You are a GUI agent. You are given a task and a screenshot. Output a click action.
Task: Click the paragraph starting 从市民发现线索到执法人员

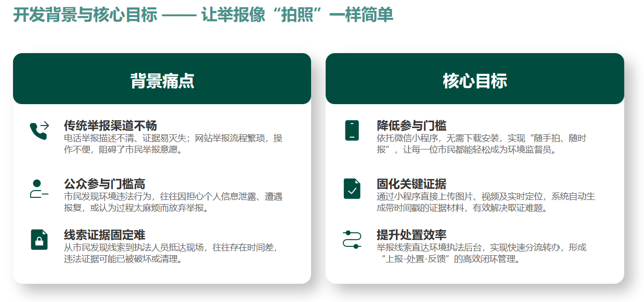coord(171,253)
